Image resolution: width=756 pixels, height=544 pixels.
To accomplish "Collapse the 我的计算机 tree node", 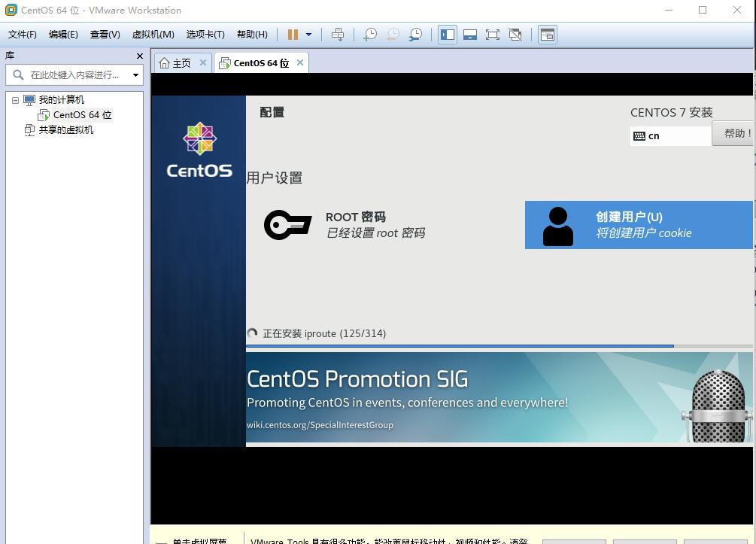I will [x=16, y=100].
